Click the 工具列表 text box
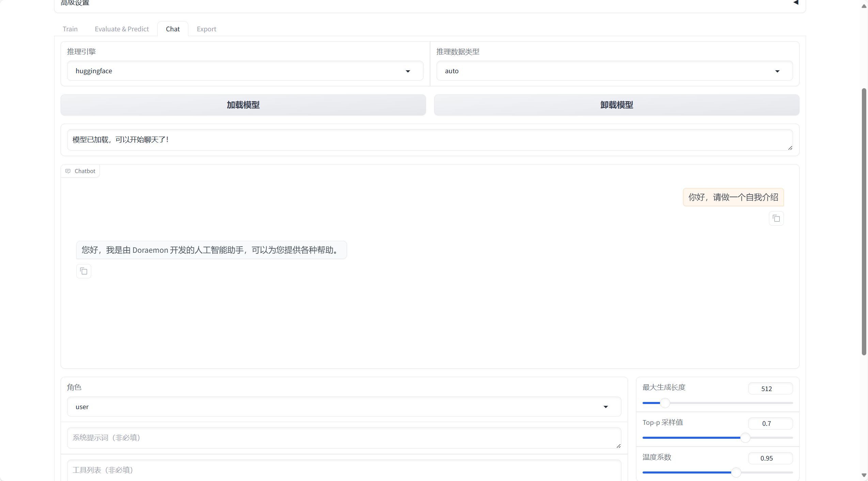The image size is (868, 481). click(344, 470)
